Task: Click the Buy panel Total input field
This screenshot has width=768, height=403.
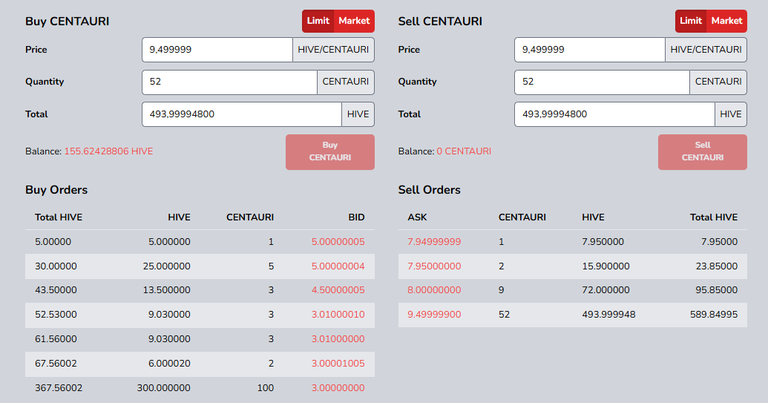Action: 242,114
